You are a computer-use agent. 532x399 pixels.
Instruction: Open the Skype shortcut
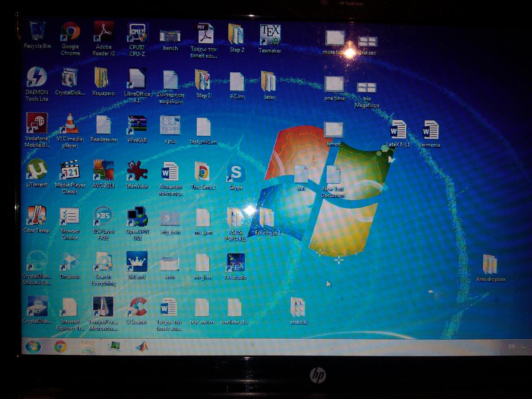click(x=236, y=173)
